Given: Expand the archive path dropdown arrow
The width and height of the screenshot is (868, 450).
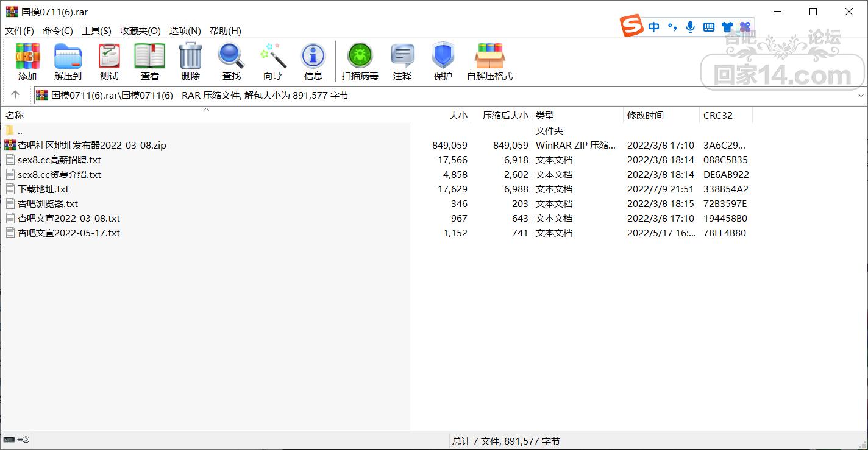Looking at the screenshot, I should point(861,95).
